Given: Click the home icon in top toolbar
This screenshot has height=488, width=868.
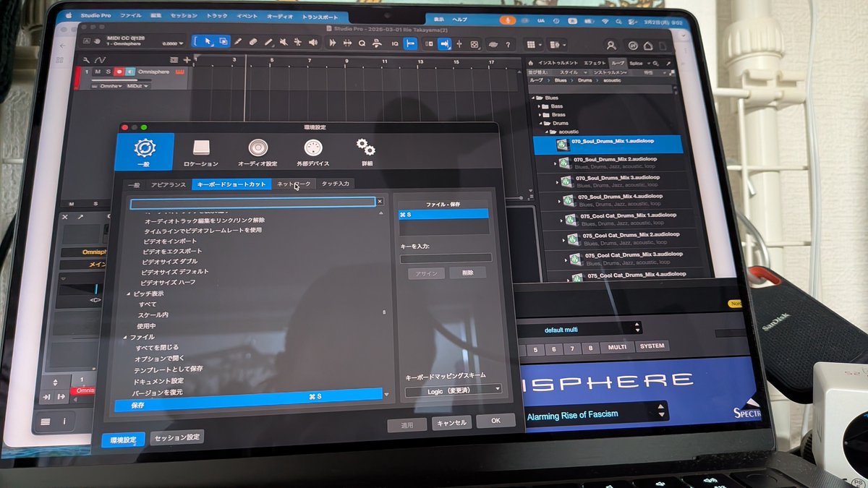Looking at the screenshot, I should tap(648, 46).
